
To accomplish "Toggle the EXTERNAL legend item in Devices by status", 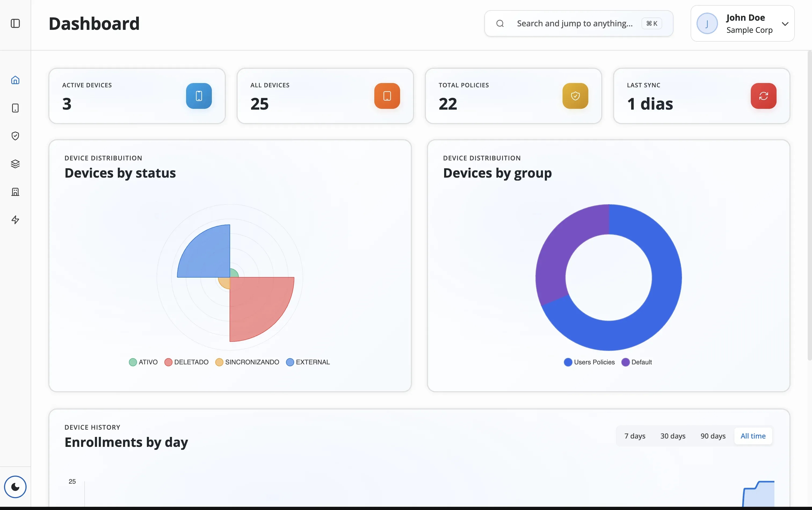I will (307, 362).
